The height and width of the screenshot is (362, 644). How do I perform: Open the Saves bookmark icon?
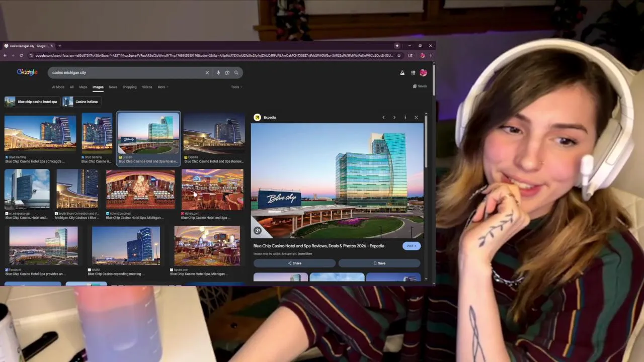tap(420, 86)
